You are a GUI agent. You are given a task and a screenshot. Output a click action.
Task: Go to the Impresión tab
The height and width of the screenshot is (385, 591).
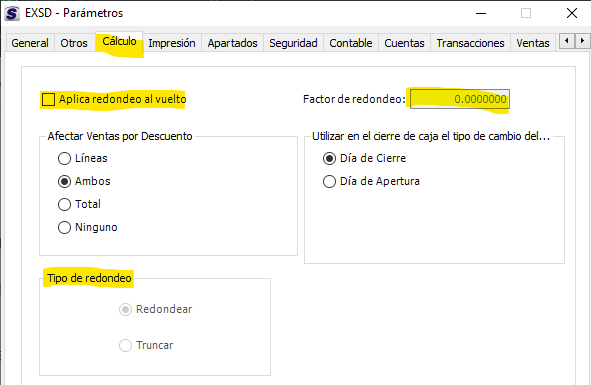[172, 43]
